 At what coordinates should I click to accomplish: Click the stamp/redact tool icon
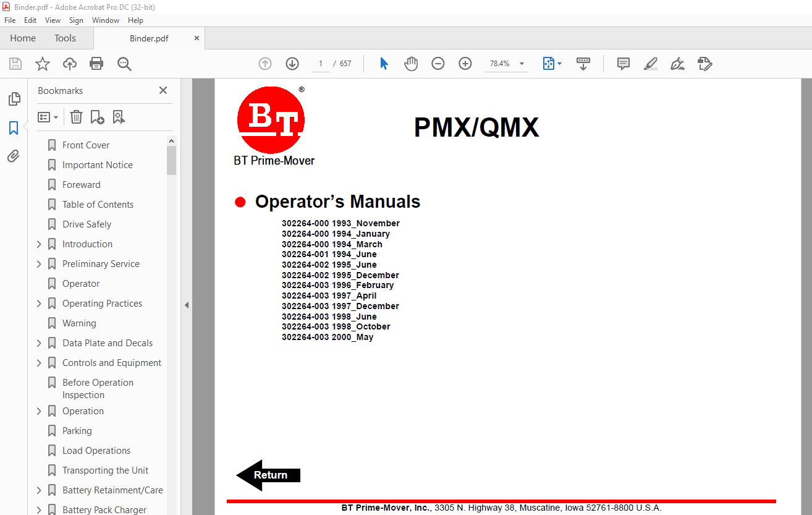(x=704, y=64)
